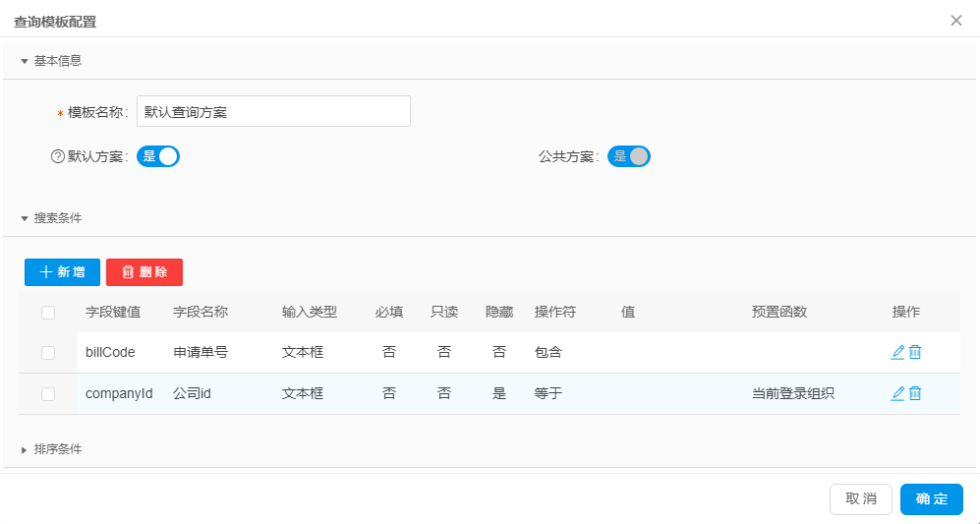The height and width of the screenshot is (524, 980).
Task: Click the red 删除 button
Action: (144, 272)
